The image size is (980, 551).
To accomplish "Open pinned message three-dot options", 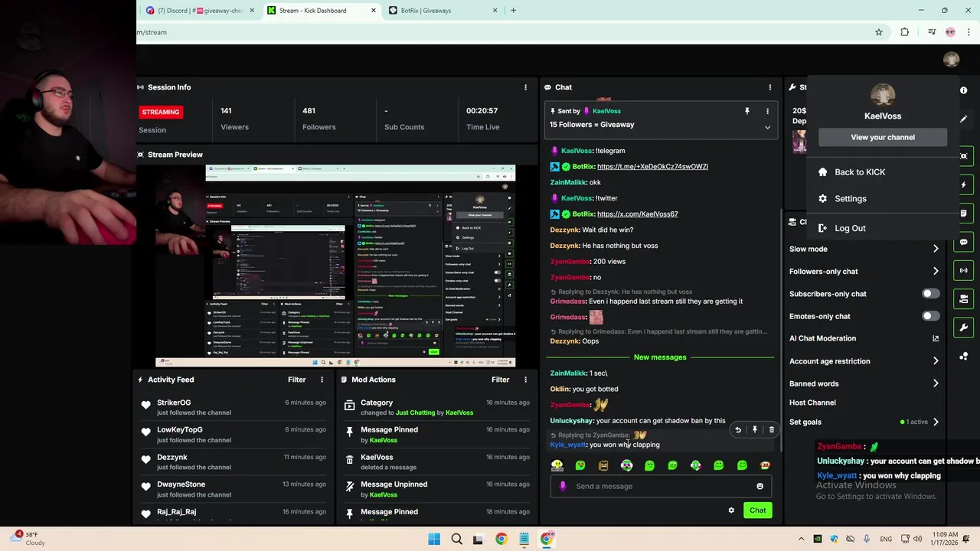I will pyautogui.click(x=767, y=111).
